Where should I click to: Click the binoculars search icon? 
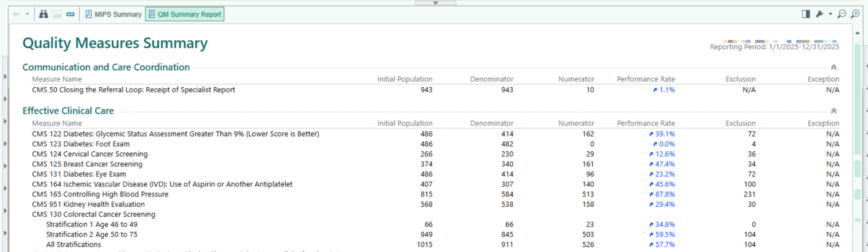pyautogui.click(x=44, y=14)
